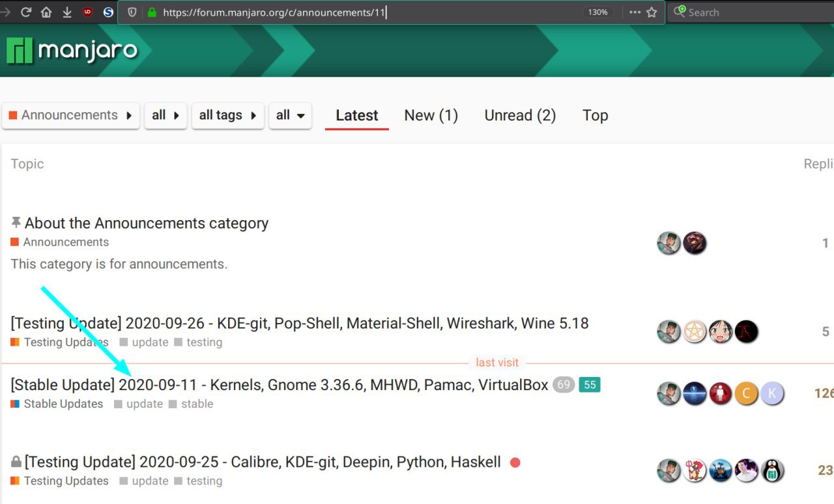Click second poster avatar on About Announcements row

[695, 244]
